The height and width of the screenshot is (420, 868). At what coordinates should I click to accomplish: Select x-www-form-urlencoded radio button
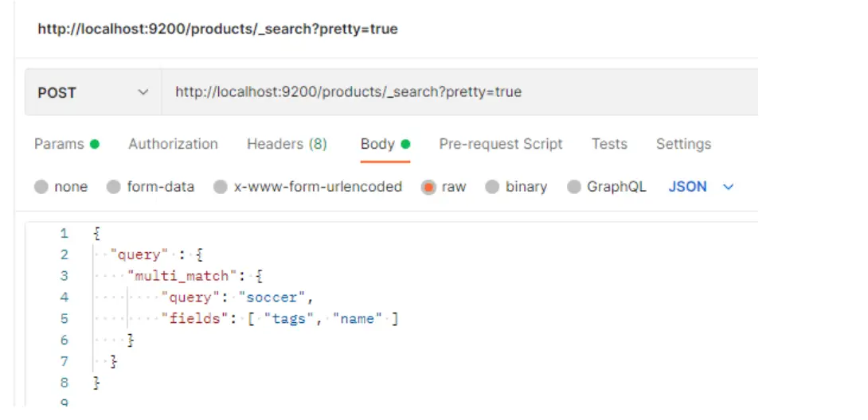point(221,187)
